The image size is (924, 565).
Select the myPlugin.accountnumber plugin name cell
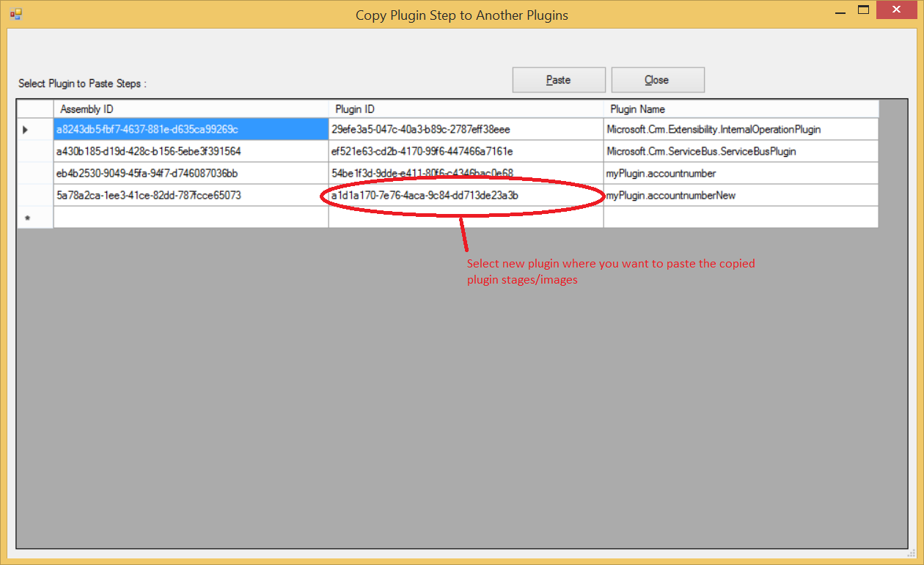741,173
